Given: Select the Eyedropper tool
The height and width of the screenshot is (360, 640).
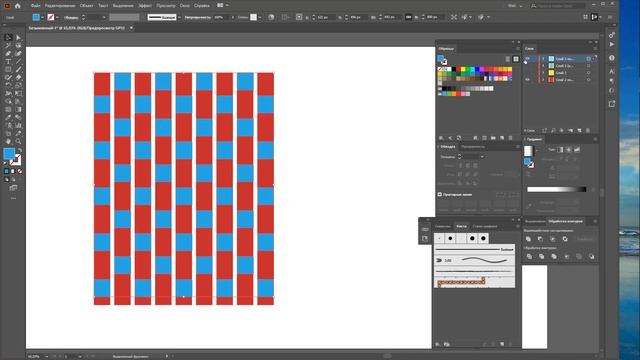Looking at the screenshot, I should (x=8, y=118).
